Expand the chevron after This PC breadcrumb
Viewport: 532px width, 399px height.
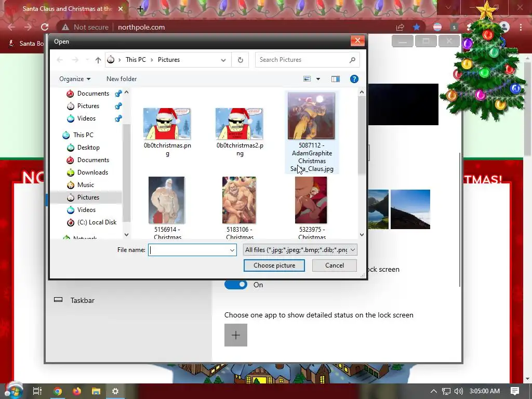pos(152,60)
